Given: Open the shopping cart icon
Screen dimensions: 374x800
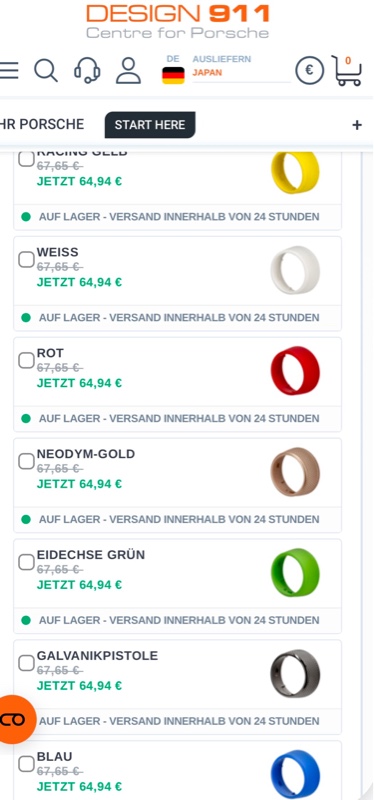Looking at the screenshot, I should click(x=347, y=70).
